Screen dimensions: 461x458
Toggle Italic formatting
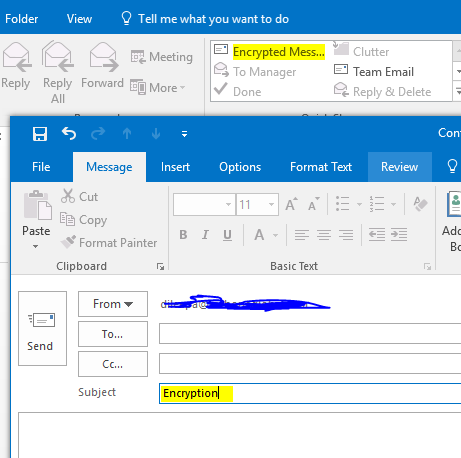tap(205, 235)
